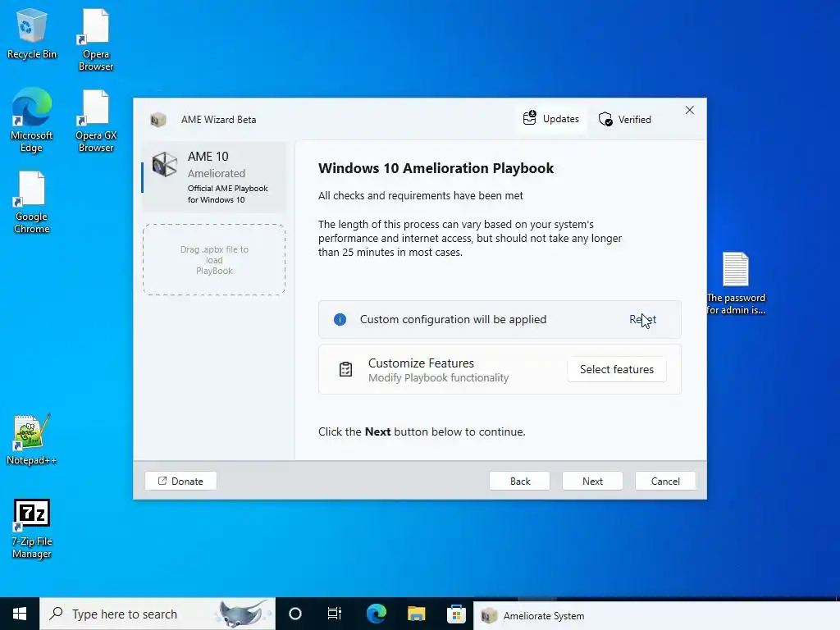Image resolution: width=840 pixels, height=630 pixels.
Task: Select the AME 10 Ameliorated playbook entry
Action: [214, 177]
